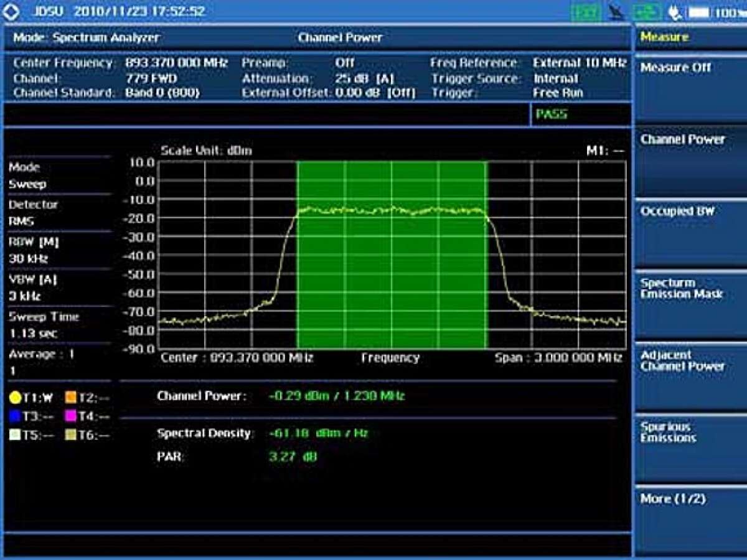The height and width of the screenshot is (560, 747).
Task: Select the magenta T4 trace indicator
Action: [x=88, y=416]
